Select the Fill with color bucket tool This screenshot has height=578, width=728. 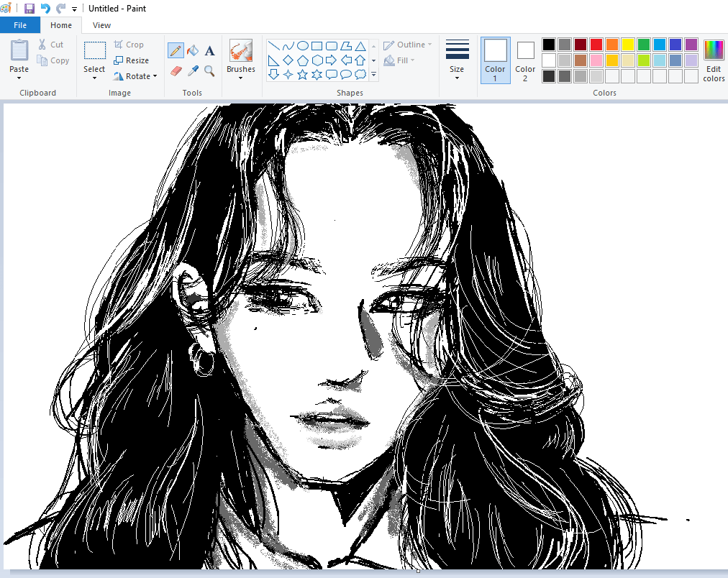(191, 50)
